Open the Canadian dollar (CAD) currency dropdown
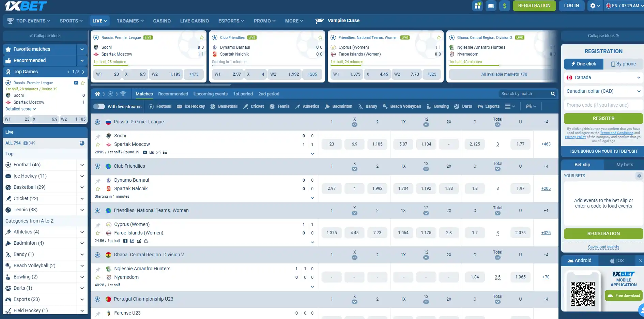644x319 pixels. 603,91
